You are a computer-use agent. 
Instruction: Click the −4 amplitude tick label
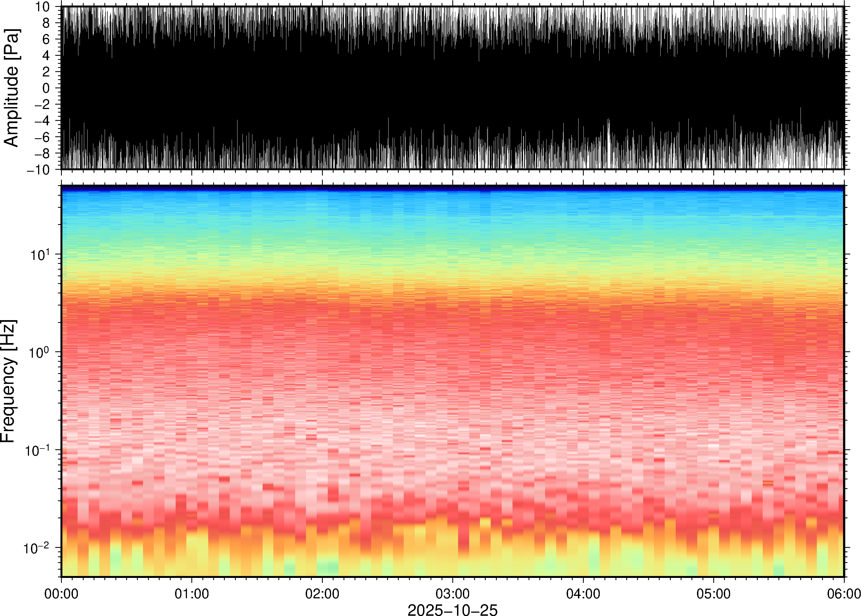[42, 121]
